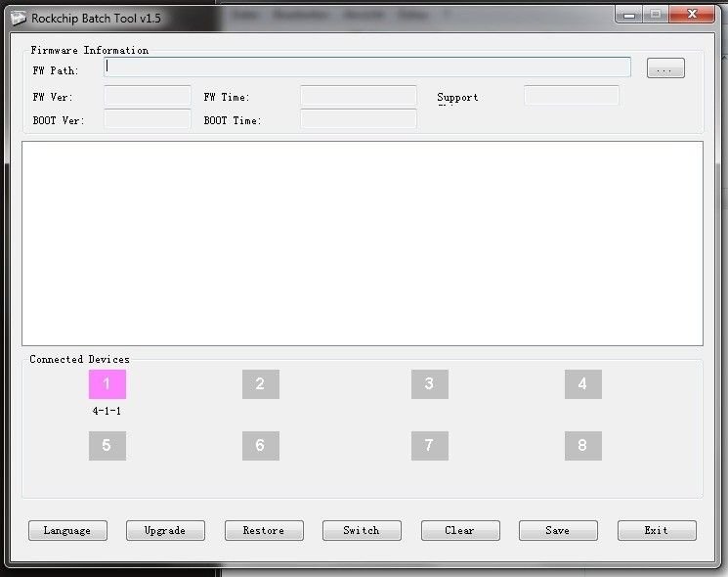This screenshot has height=577, width=728.
Task: Select device slot 3
Action: (429, 384)
